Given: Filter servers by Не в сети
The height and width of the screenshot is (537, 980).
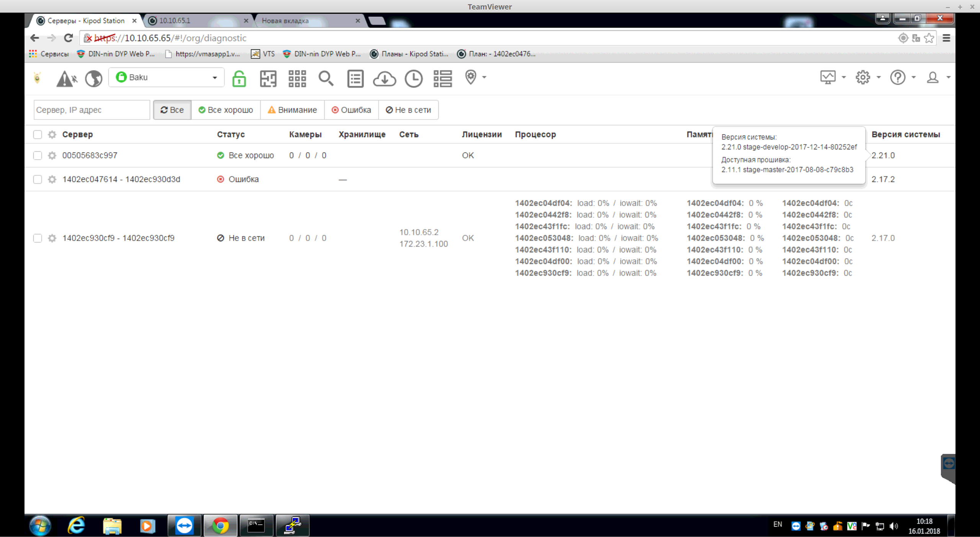Looking at the screenshot, I should click(x=408, y=110).
